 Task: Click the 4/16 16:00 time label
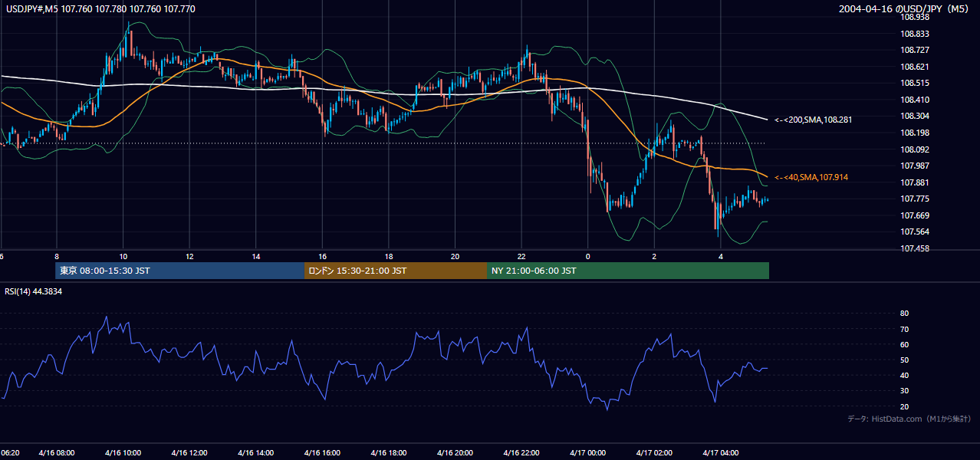[323, 452]
